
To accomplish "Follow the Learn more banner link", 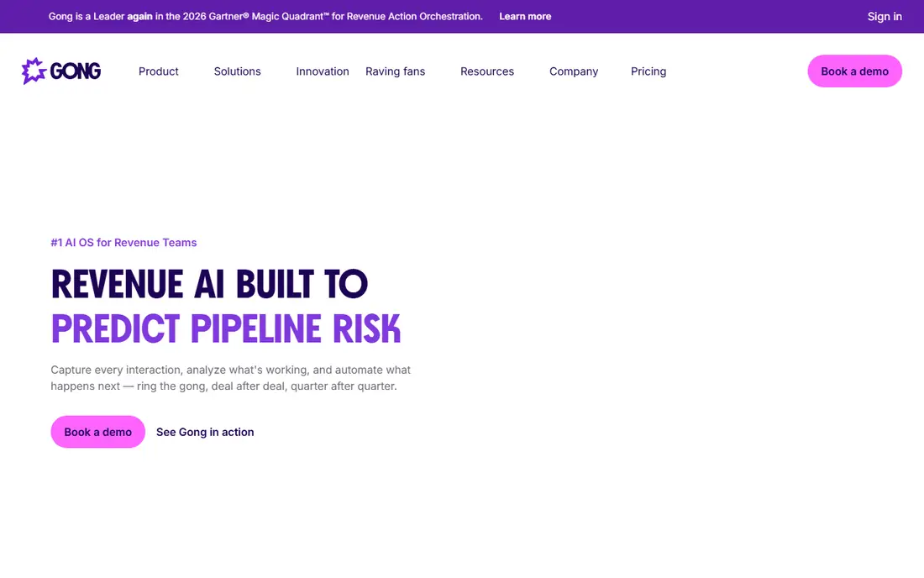I will (x=525, y=17).
